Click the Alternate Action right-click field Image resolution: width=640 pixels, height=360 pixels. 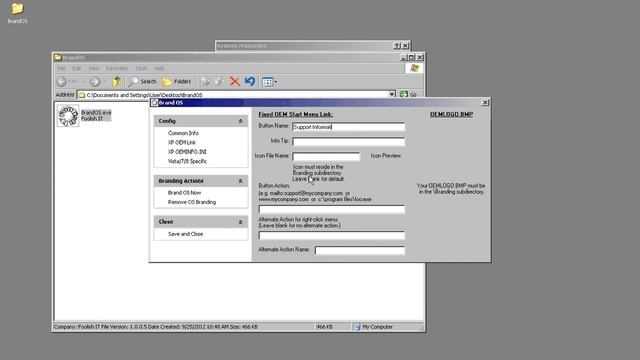pyautogui.click(x=331, y=236)
